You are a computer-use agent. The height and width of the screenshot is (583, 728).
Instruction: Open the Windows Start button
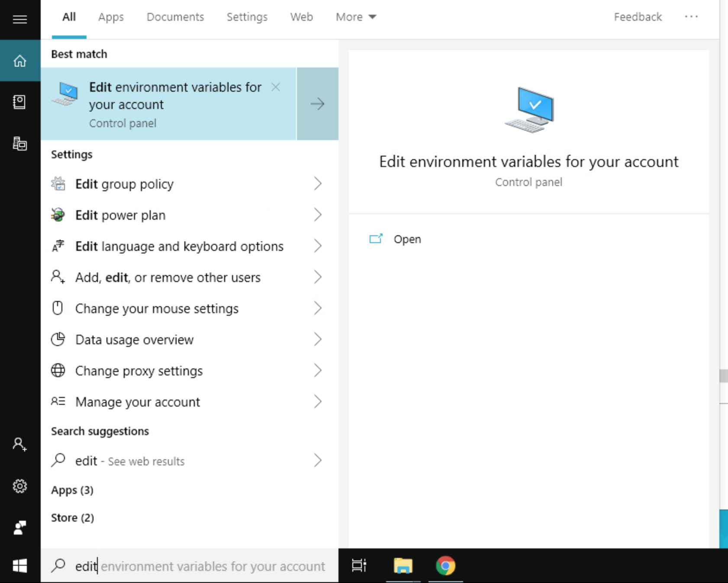click(x=20, y=566)
